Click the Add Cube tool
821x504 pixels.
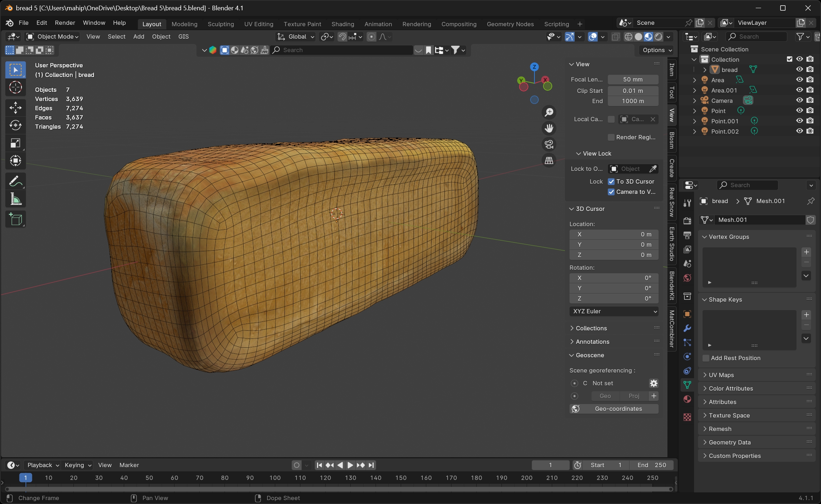click(15, 219)
